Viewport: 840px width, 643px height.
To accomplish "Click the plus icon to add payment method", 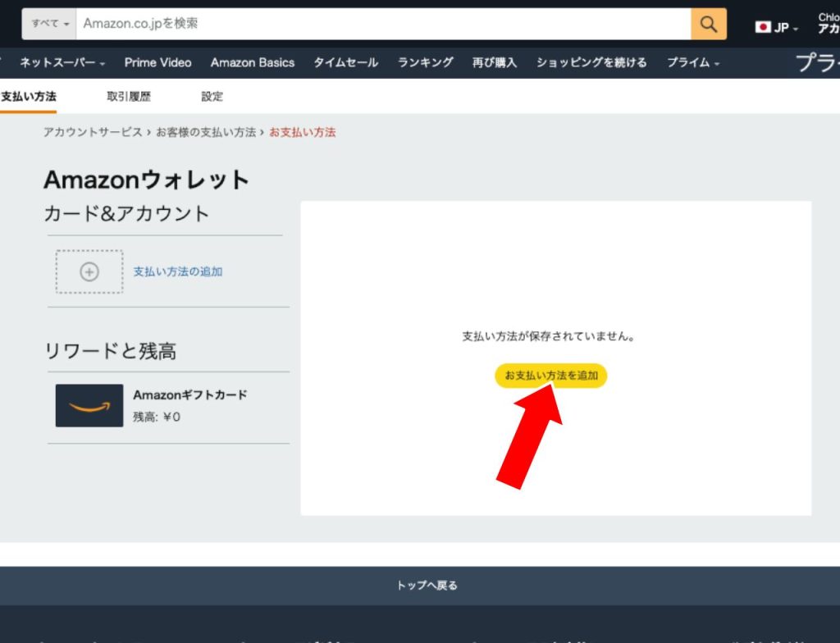I will (x=89, y=272).
